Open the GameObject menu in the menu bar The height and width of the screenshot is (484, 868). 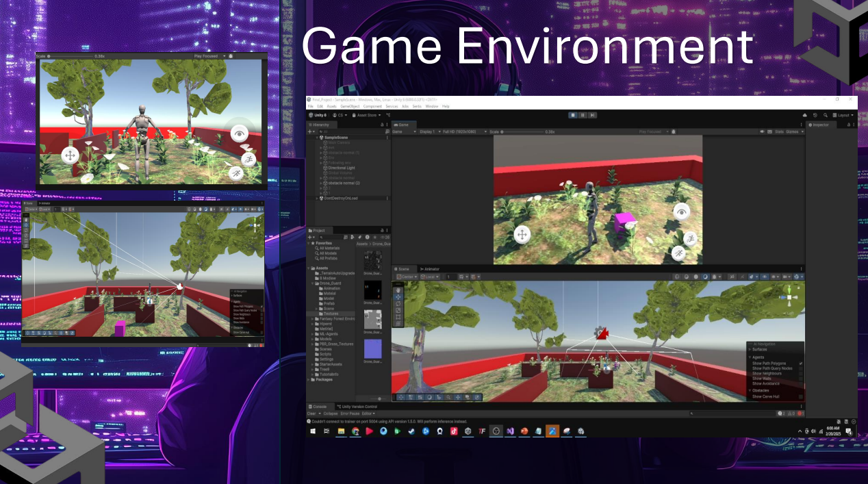pyautogui.click(x=350, y=106)
